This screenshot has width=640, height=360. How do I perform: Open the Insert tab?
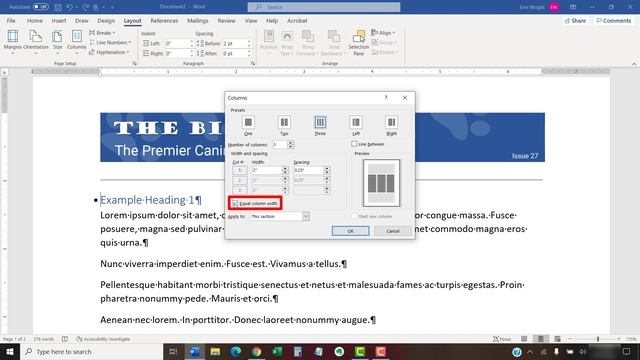coord(59,20)
